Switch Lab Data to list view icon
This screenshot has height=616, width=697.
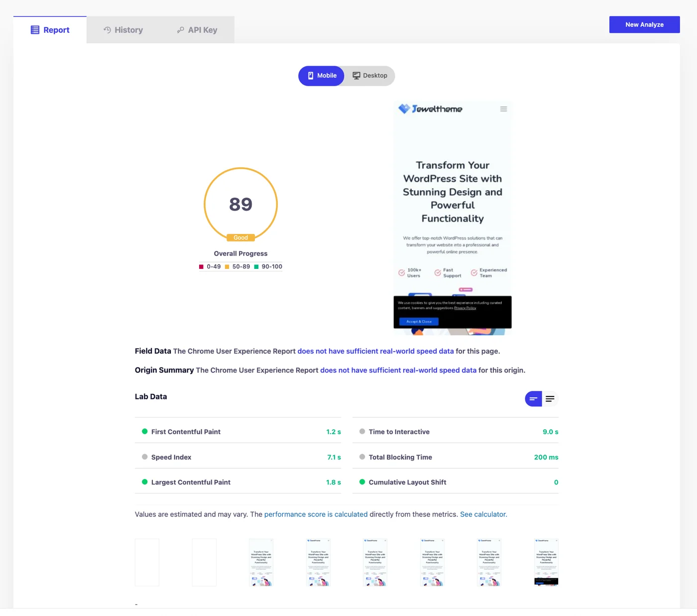point(550,398)
